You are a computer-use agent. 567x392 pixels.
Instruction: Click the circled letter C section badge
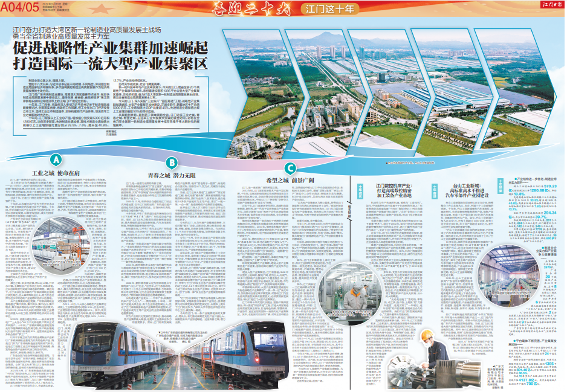coord(290,168)
